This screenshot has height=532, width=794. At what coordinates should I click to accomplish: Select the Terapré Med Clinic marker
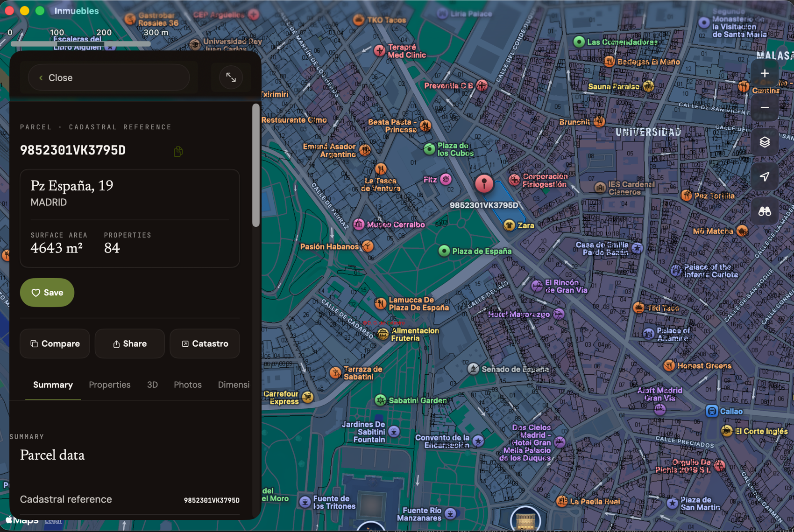click(x=380, y=50)
